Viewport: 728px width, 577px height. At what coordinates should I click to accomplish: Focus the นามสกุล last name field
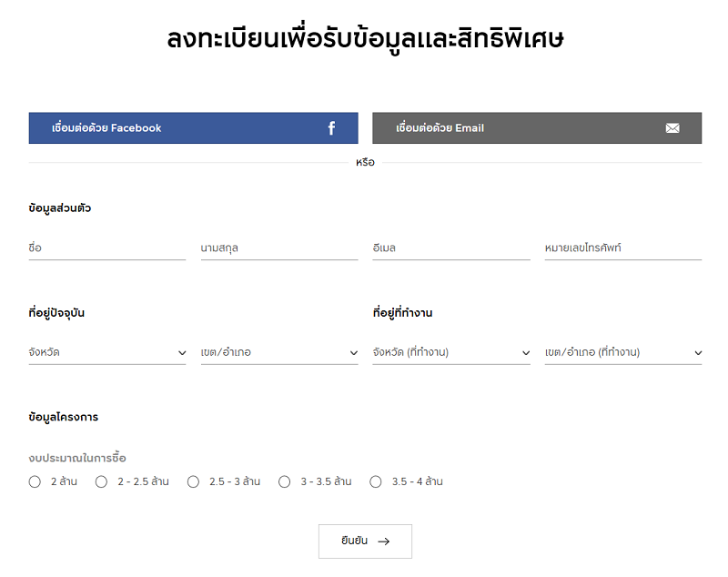tap(279, 248)
